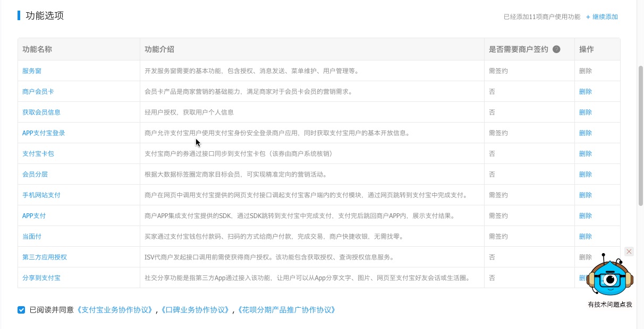Image resolution: width=644 pixels, height=329 pixels.
Task: Open the 分享到支付宝 function link
Action: coord(41,278)
